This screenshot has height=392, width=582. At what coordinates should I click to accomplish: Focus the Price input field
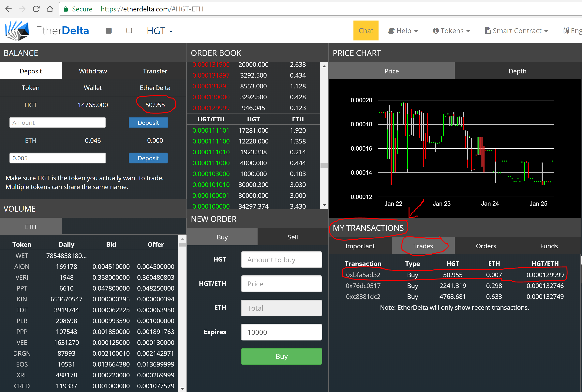click(281, 284)
